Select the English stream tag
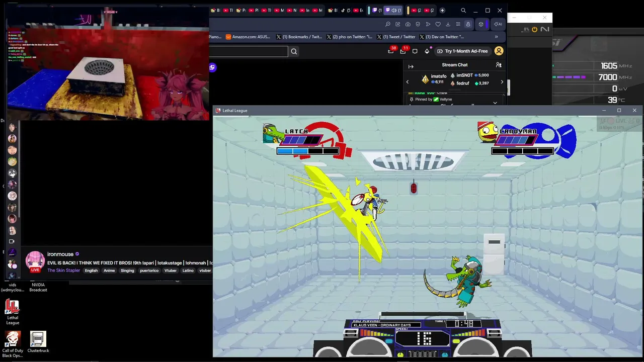The width and height of the screenshot is (644, 362). click(x=91, y=270)
